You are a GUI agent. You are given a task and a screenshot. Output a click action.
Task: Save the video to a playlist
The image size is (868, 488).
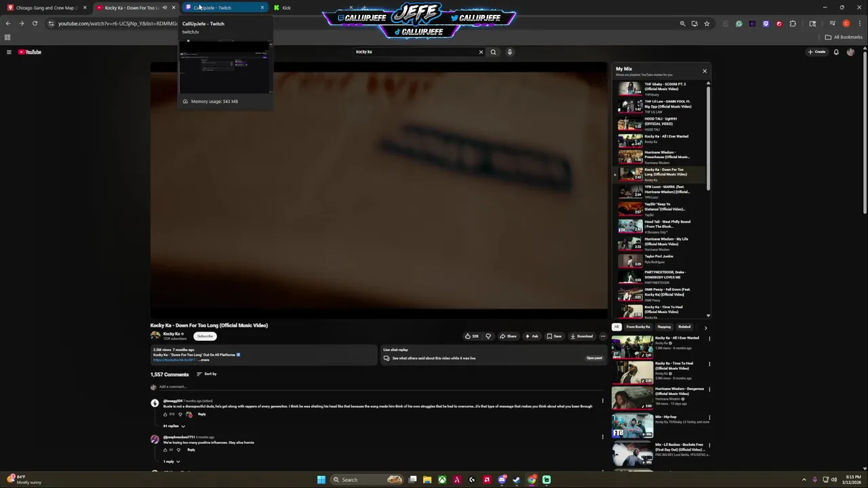(x=554, y=336)
